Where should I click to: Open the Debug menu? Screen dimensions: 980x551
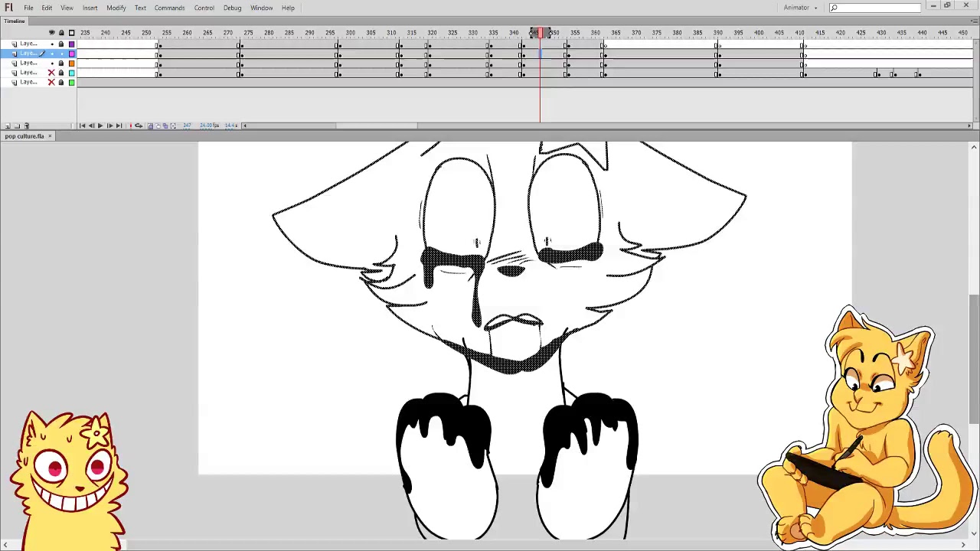click(x=232, y=8)
